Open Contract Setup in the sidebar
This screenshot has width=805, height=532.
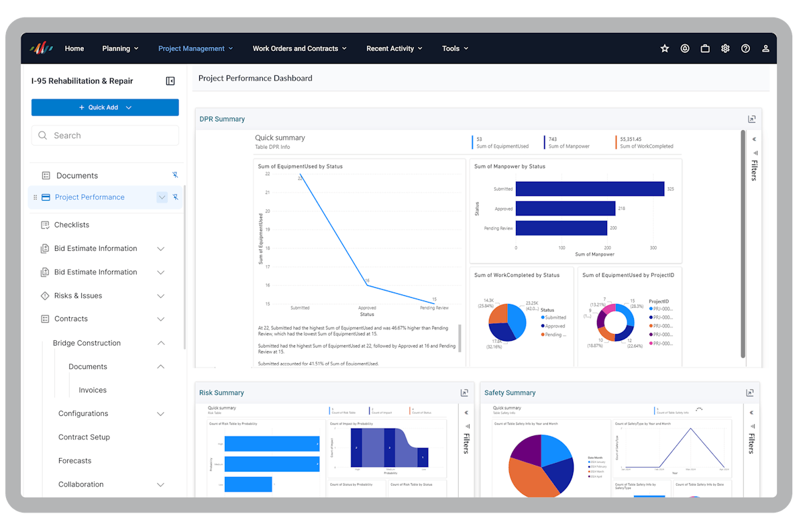84,437
